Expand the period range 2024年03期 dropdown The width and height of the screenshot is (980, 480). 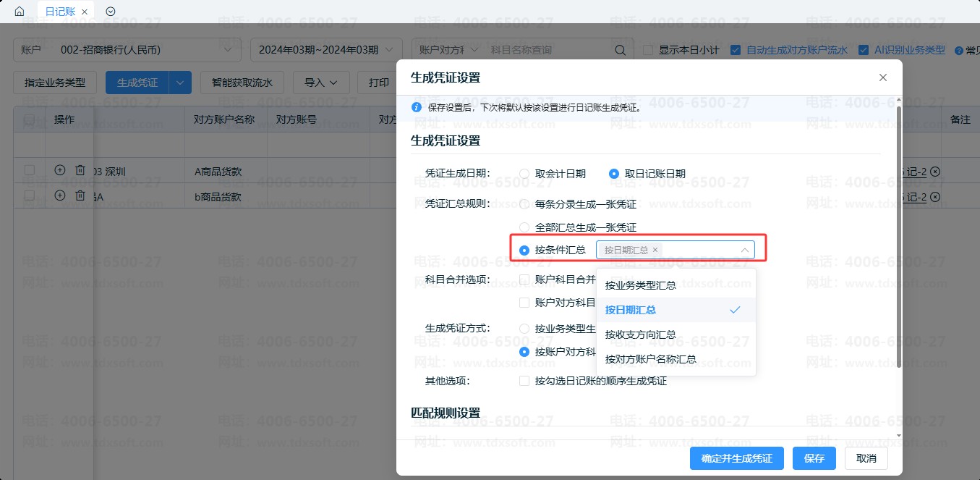pyautogui.click(x=325, y=50)
